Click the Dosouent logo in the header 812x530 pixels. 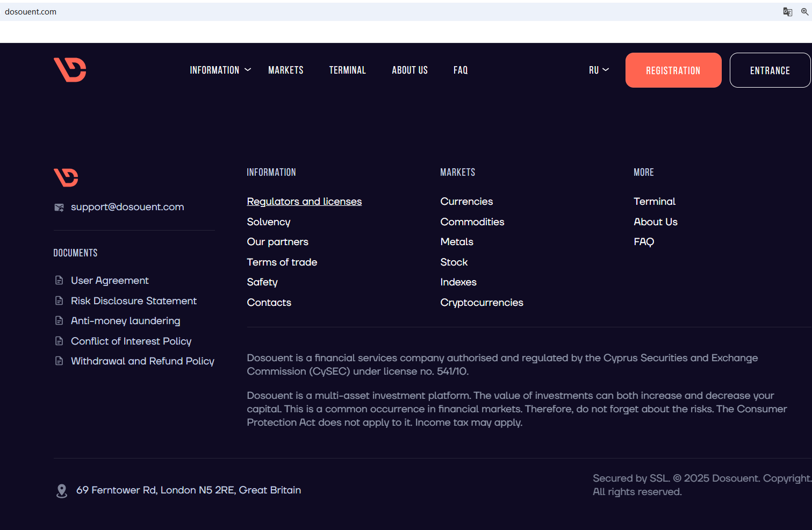[70, 70]
